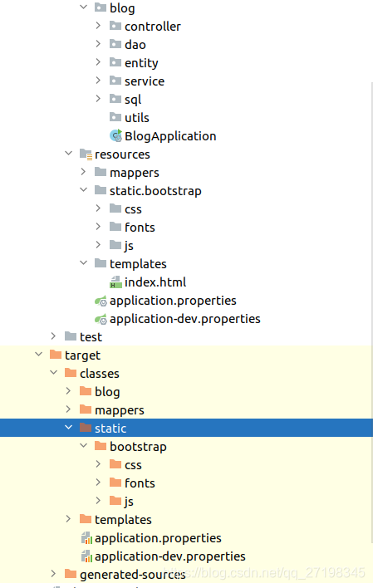Collapse the templates folder under resources
The height and width of the screenshot is (588, 373).
click(83, 263)
